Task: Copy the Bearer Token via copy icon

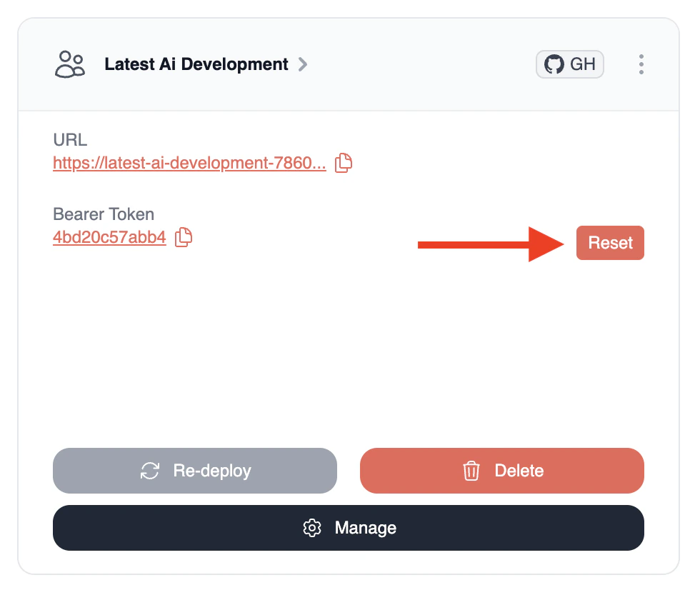Action: tap(182, 236)
